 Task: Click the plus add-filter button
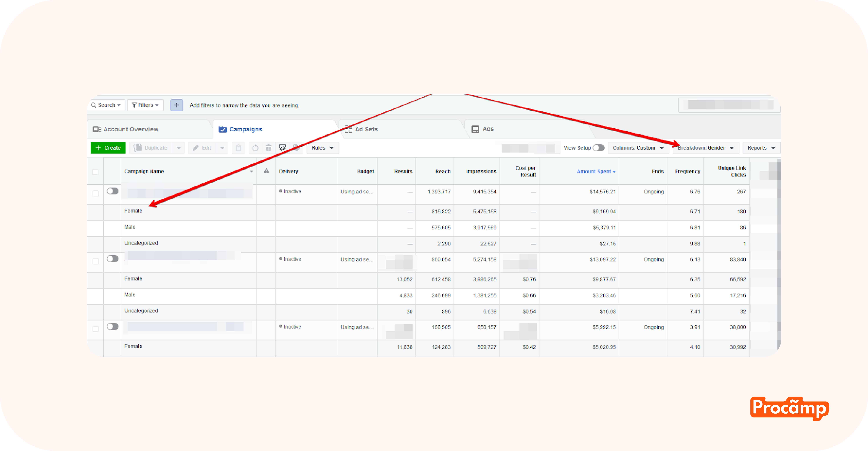pyautogui.click(x=176, y=105)
